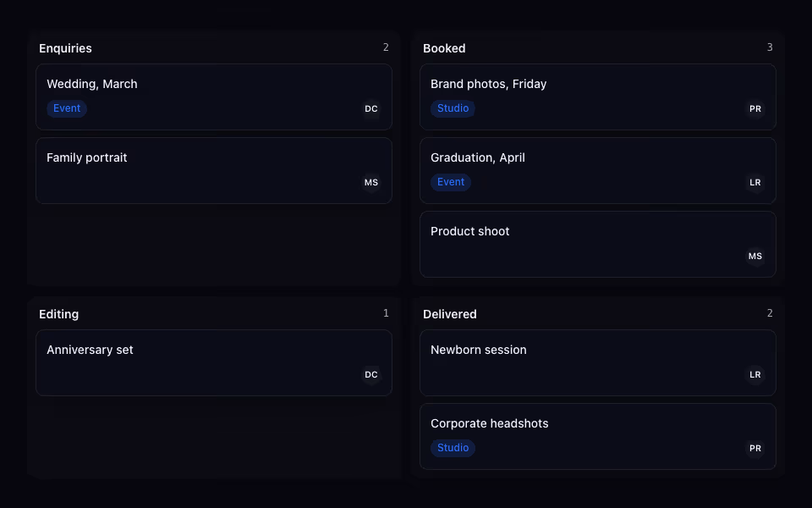Viewport: 812px width, 508px height.
Task: Click the DC avatar on Anniversary set
Action: click(371, 375)
